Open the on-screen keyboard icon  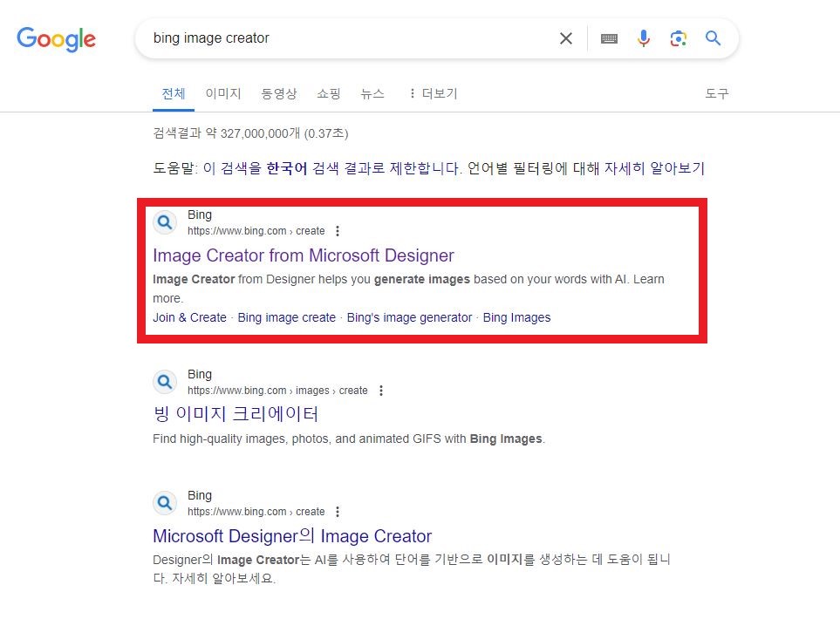tap(609, 38)
